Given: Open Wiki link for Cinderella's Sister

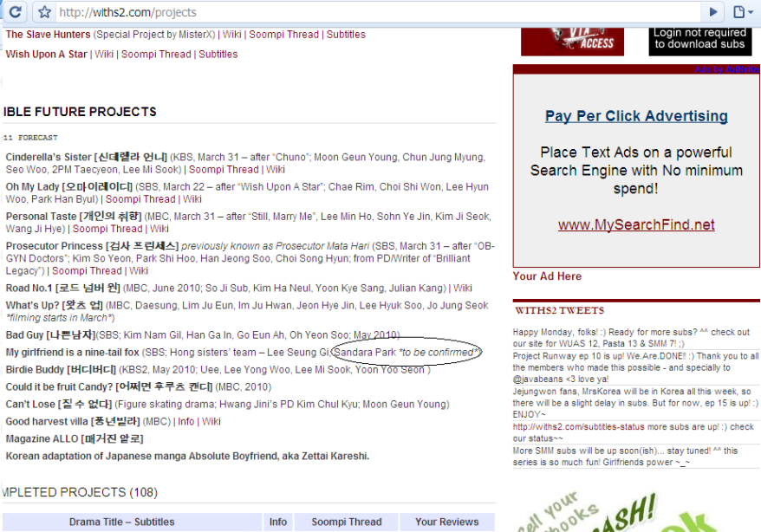Looking at the screenshot, I should [x=276, y=170].
